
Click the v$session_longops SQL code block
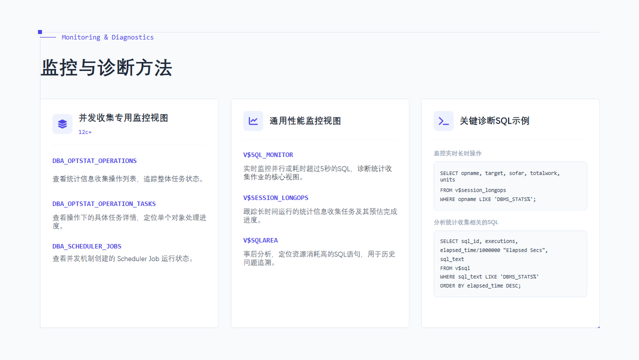pos(510,186)
